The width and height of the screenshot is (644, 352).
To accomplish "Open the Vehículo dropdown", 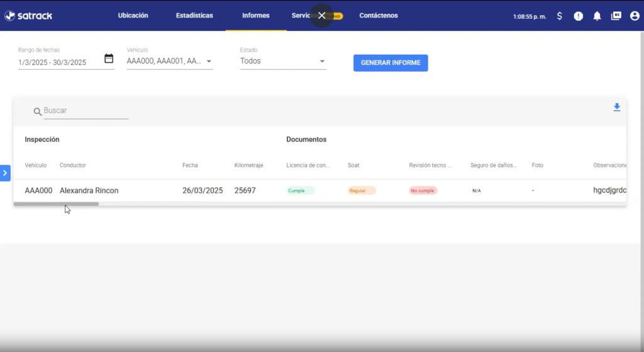I will coord(170,61).
